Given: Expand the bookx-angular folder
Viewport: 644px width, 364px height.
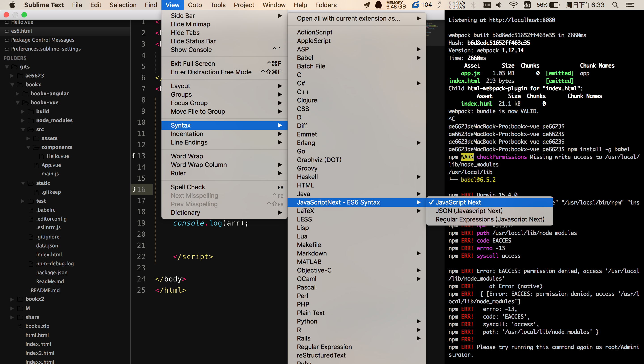Looking at the screenshot, I should (x=17, y=94).
